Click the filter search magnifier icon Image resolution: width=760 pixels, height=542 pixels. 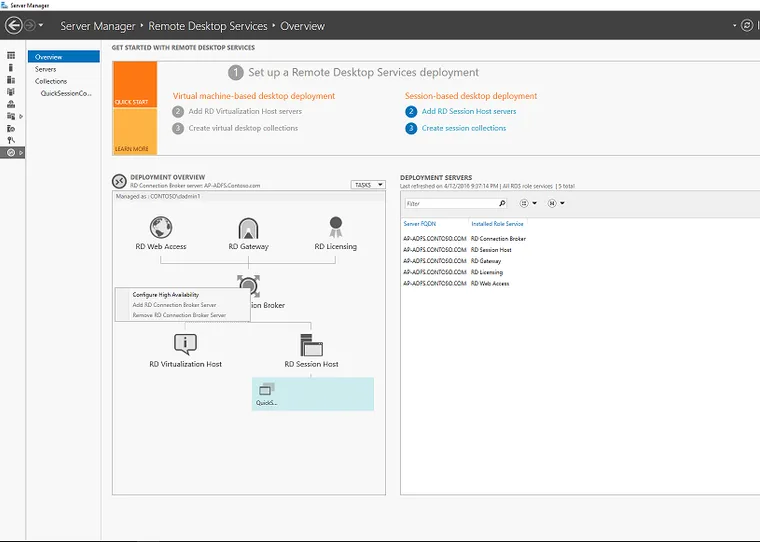(502, 204)
